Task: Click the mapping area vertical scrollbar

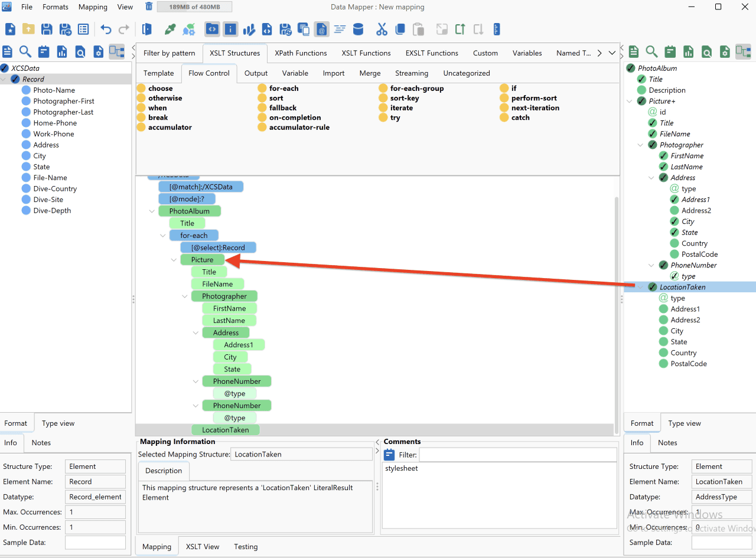Action: (617, 314)
